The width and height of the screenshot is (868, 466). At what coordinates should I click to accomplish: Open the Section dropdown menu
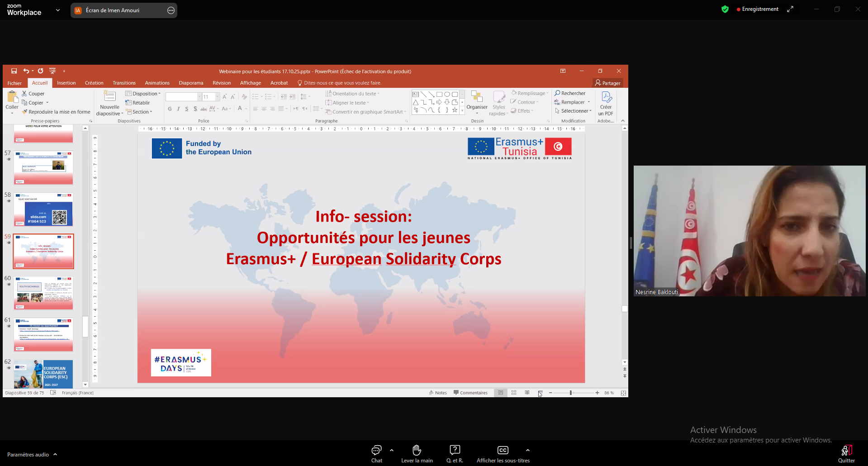pyautogui.click(x=139, y=112)
